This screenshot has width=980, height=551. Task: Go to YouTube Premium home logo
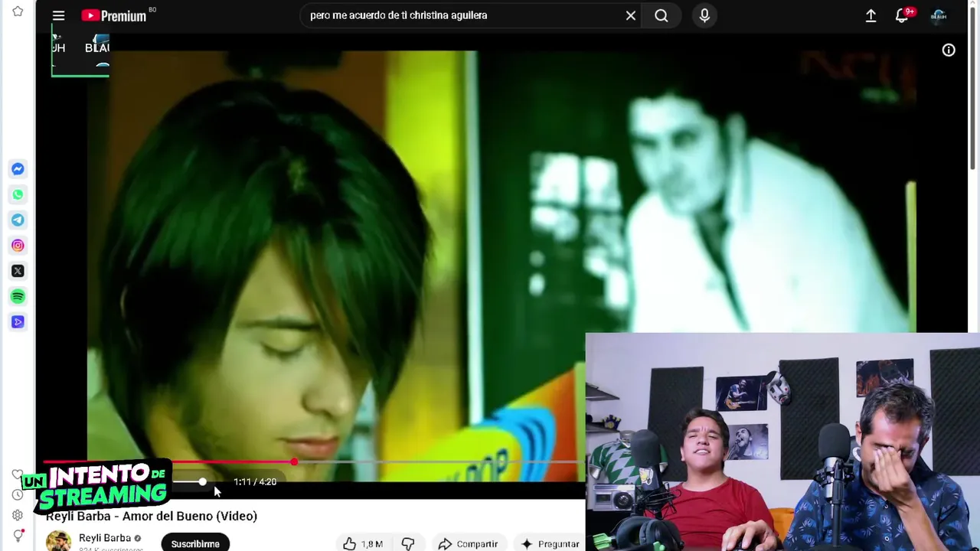click(114, 15)
